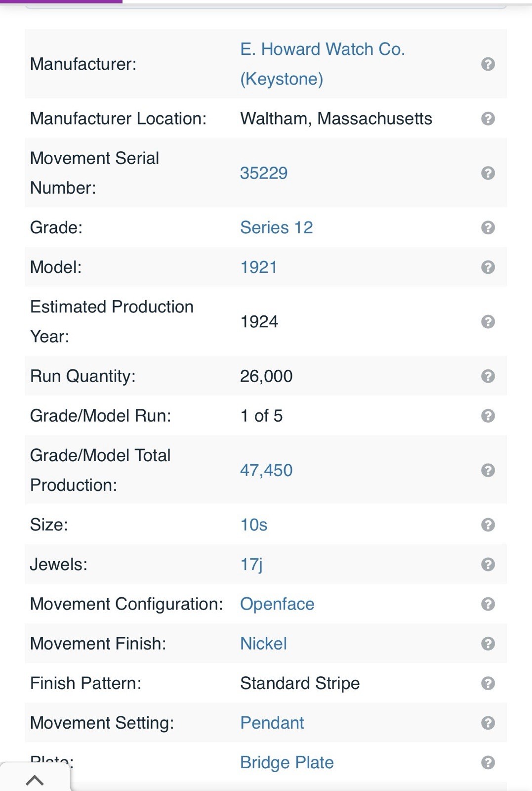Expand the bottom-left chevron up panel
The height and width of the screenshot is (791, 532).
click(35, 780)
